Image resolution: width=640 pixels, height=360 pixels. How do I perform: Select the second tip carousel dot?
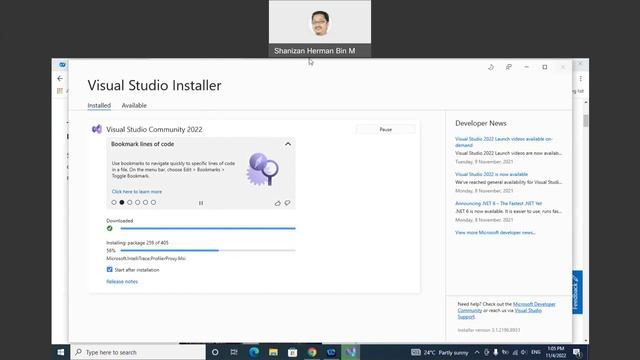[122, 202]
